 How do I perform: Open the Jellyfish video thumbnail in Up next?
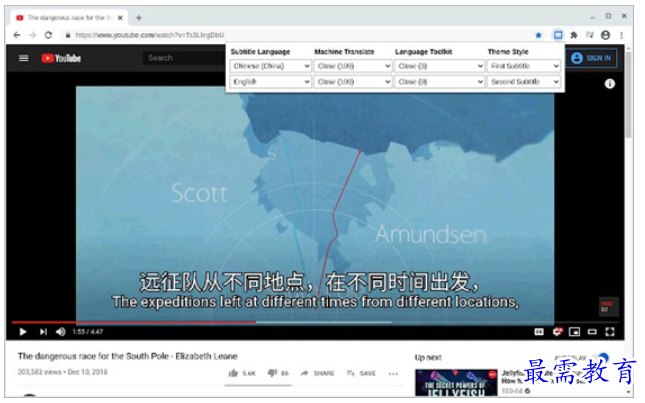coord(456,383)
